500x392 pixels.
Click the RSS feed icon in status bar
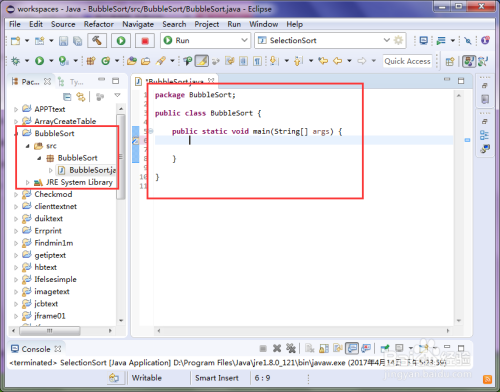(487, 379)
